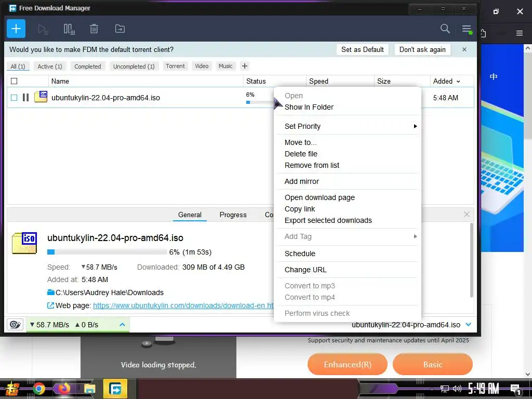Open the notification center icon
Screen dimensions: 532x399
(516, 389)
